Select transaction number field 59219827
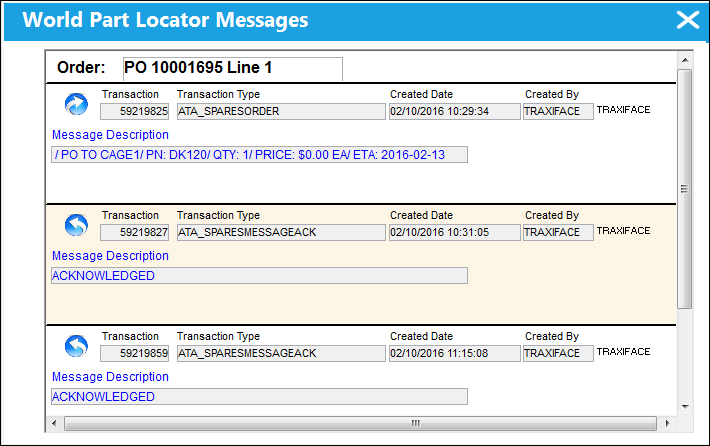Screen dimensions: 710x446 134,232
